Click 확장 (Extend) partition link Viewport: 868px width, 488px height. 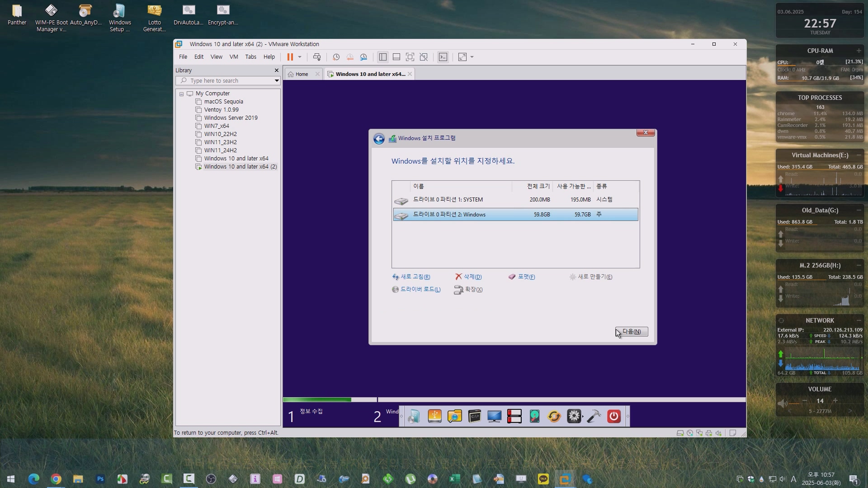(x=469, y=290)
